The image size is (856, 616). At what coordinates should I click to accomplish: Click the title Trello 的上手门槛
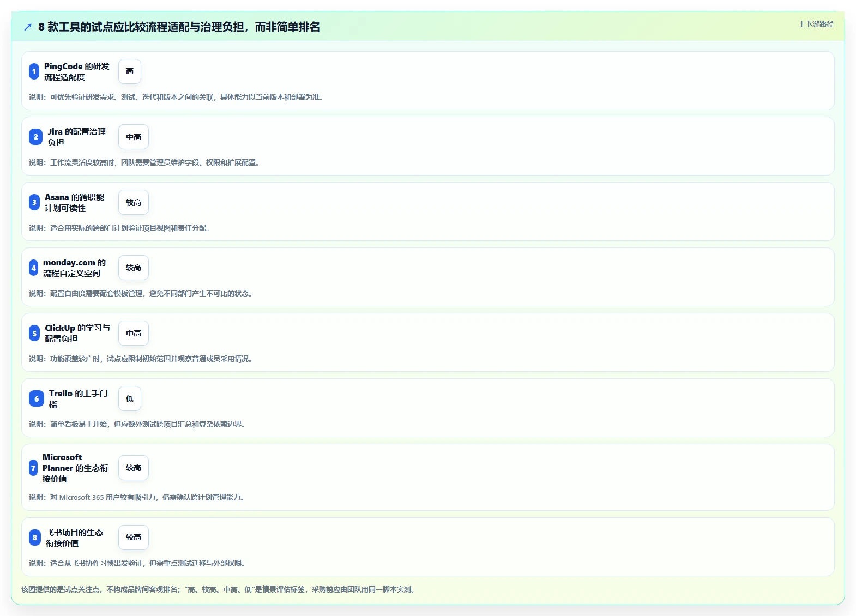coord(79,398)
